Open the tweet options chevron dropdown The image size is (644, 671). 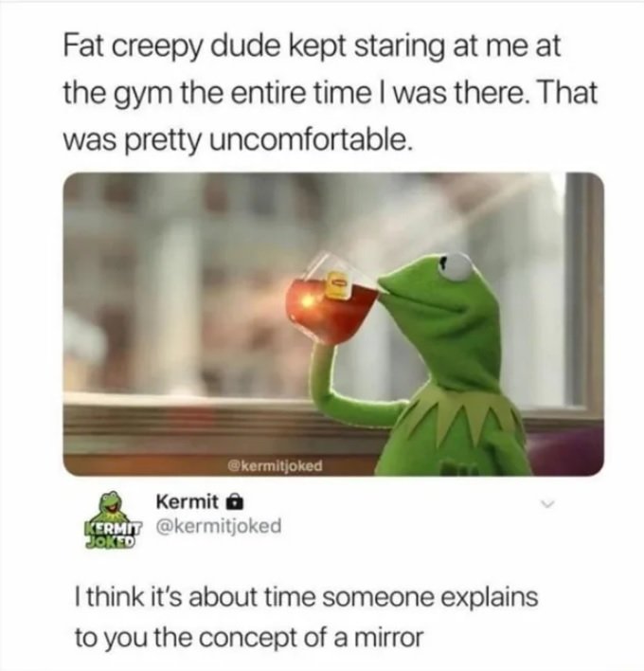pyautogui.click(x=547, y=503)
